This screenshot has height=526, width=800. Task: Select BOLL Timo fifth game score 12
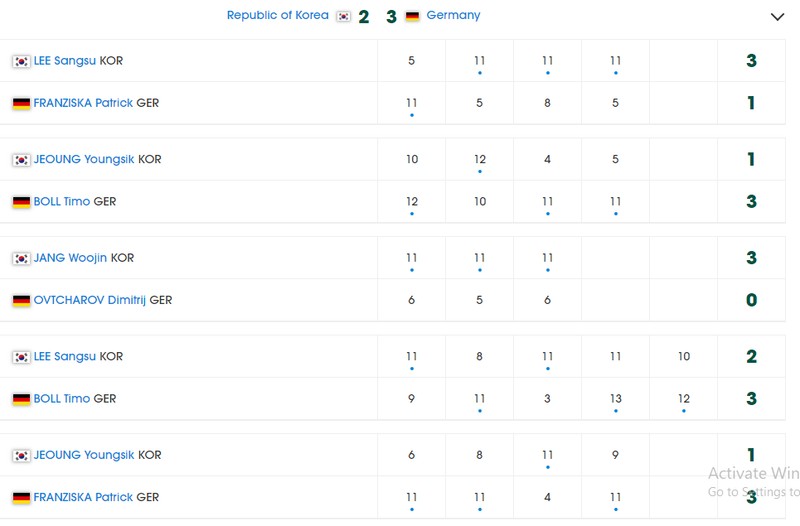(684, 399)
